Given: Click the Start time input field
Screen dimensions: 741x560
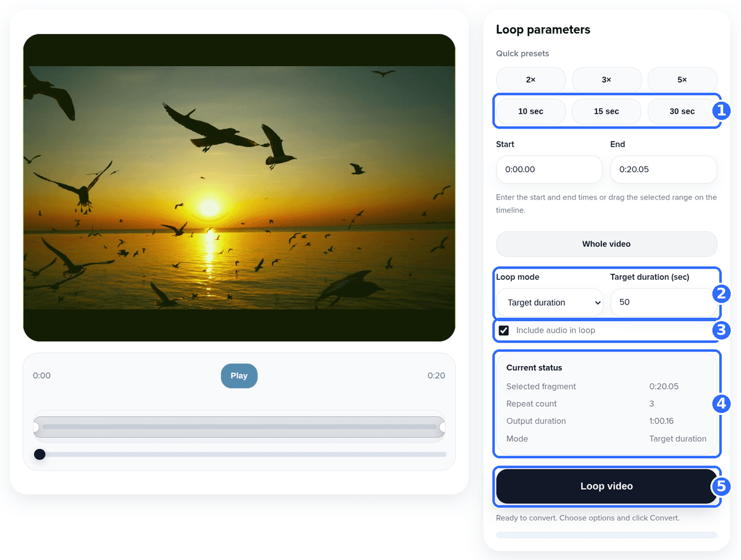Looking at the screenshot, I should pyautogui.click(x=549, y=169).
